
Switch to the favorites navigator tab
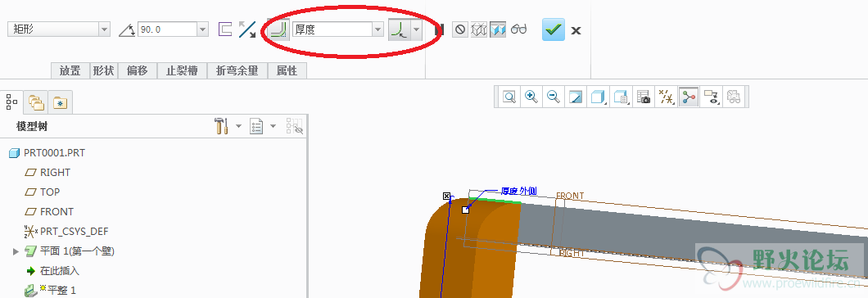(x=60, y=102)
